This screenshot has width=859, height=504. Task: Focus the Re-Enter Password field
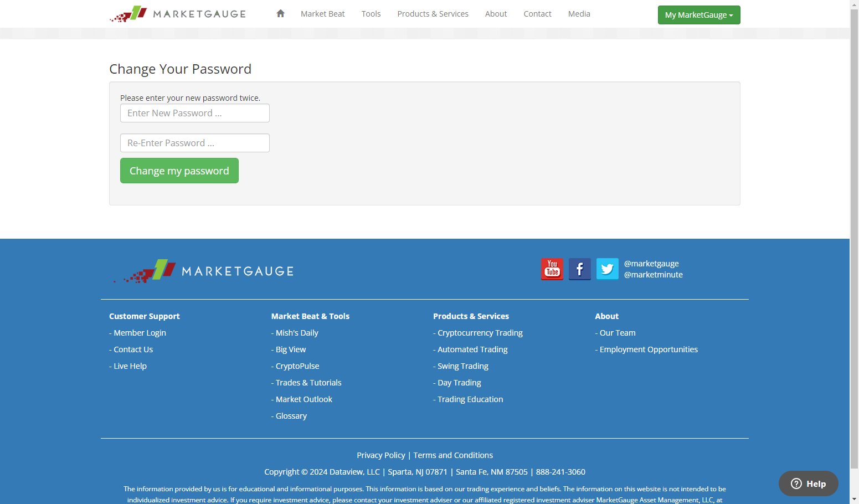tap(195, 143)
